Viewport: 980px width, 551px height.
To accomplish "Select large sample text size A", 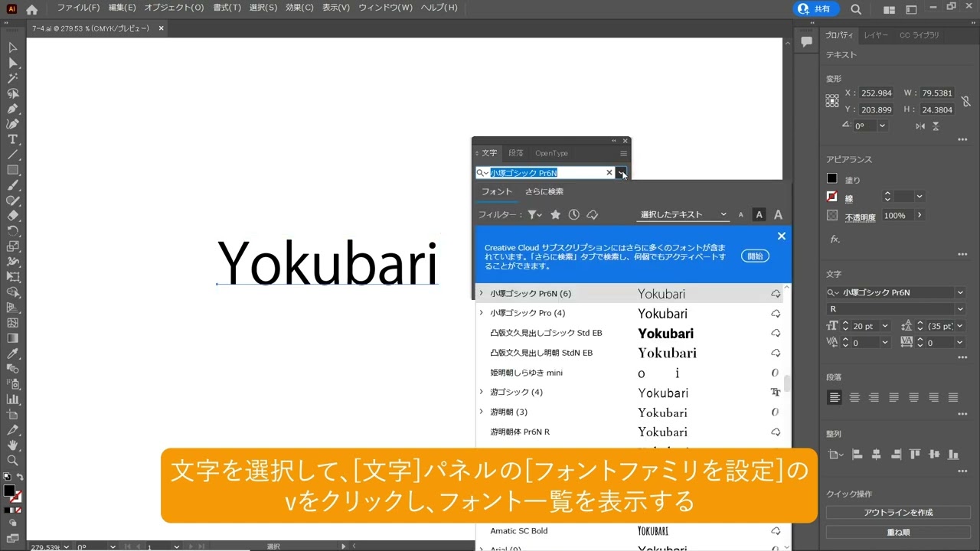I will pyautogui.click(x=778, y=215).
